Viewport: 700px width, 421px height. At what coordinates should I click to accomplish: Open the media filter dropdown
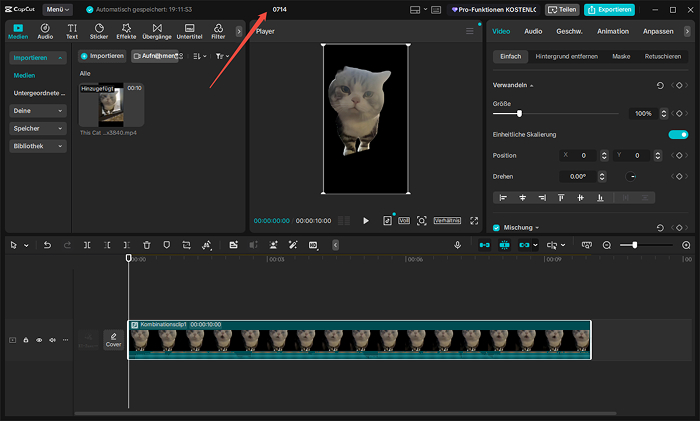[x=222, y=56]
